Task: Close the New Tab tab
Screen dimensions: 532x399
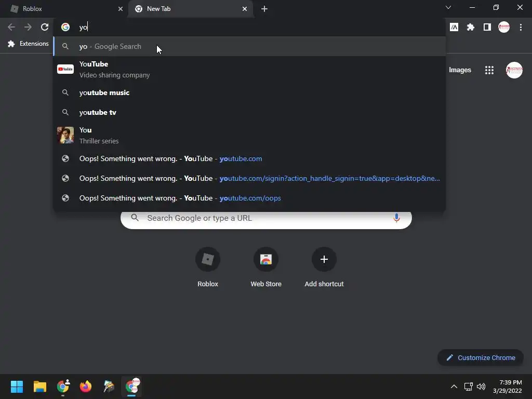Action: [245, 9]
